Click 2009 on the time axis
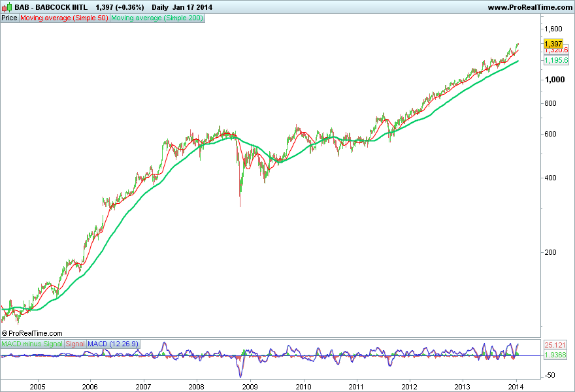 (x=250, y=387)
